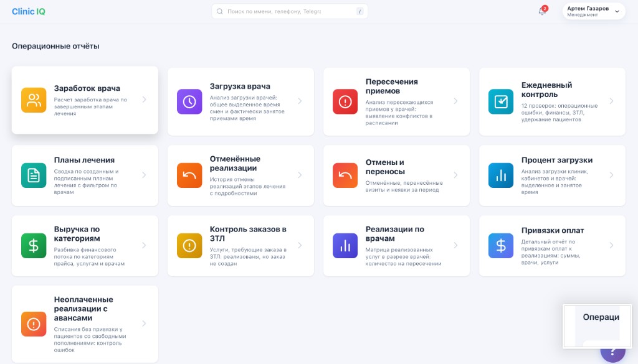Select the document icon on Планы лечения card
Screen dimensions: 638x364
tap(33, 175)
